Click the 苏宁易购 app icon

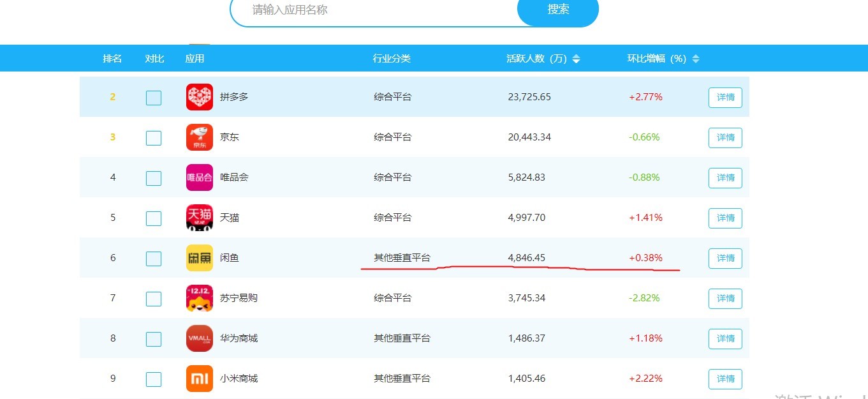(x=200, y=298)
